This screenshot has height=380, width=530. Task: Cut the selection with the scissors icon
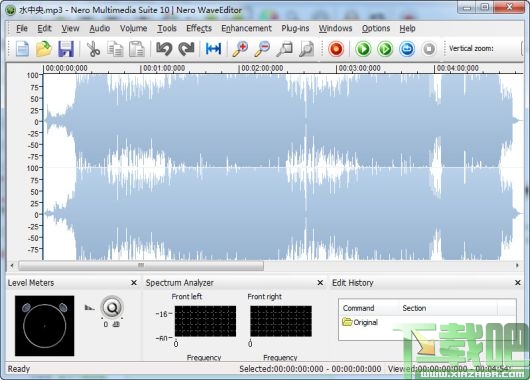tap(93, 49)
